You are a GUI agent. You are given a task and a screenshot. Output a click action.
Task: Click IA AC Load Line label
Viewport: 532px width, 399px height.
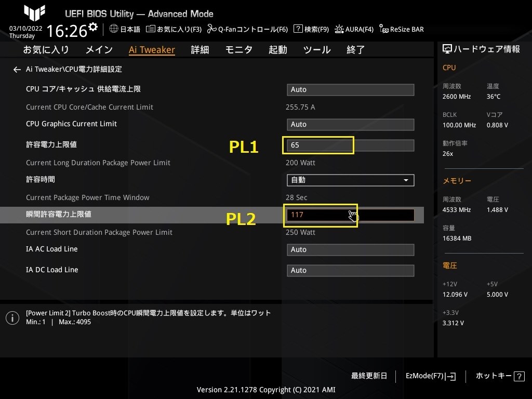click(x=51, y=249)
